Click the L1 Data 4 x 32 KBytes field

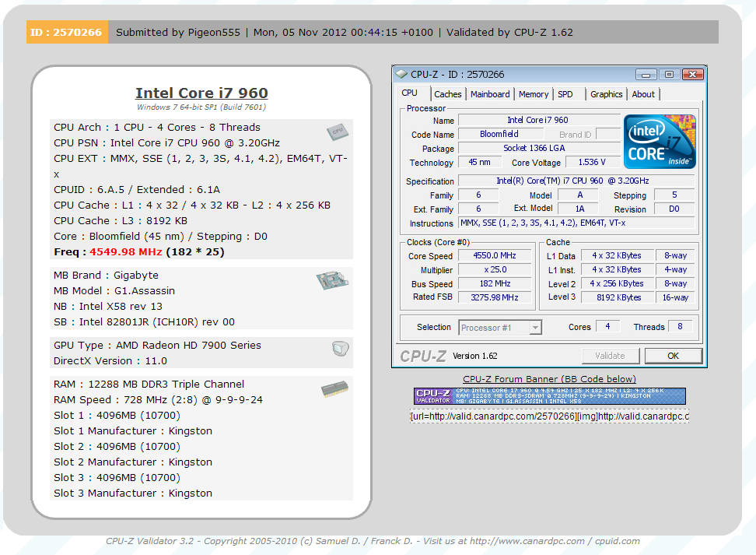click(617, 256)
